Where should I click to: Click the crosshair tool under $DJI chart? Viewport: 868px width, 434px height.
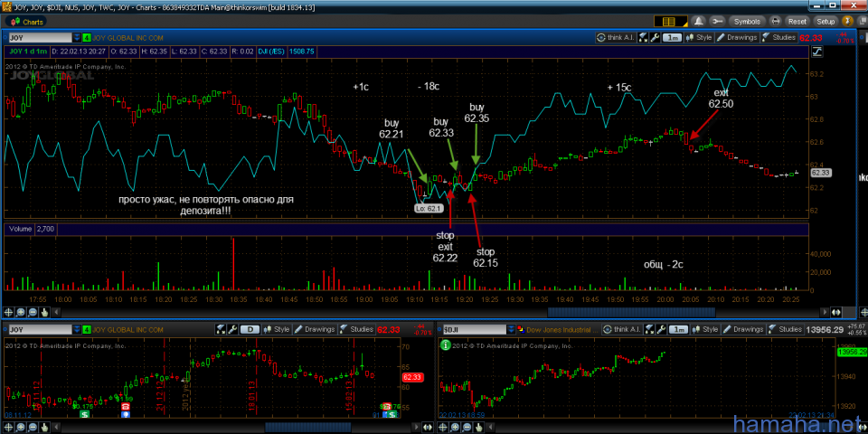(x=443, y=427)
